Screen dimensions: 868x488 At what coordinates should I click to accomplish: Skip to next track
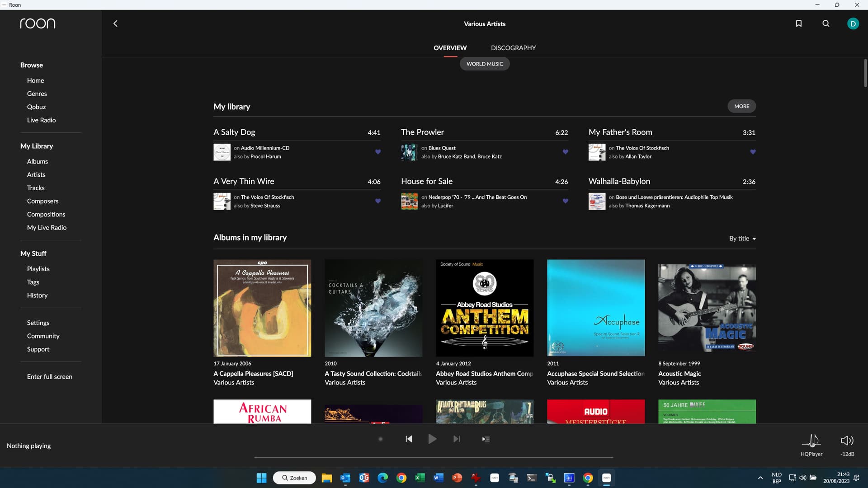tap(457, 439)
